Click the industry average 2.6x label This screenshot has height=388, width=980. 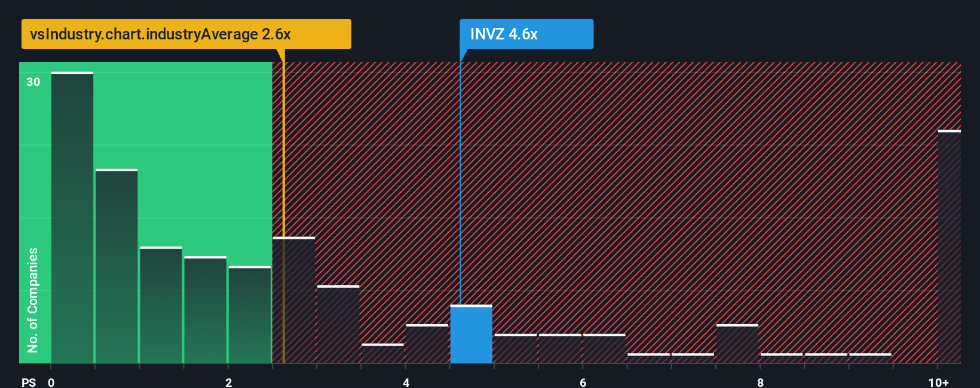(186, 34)
